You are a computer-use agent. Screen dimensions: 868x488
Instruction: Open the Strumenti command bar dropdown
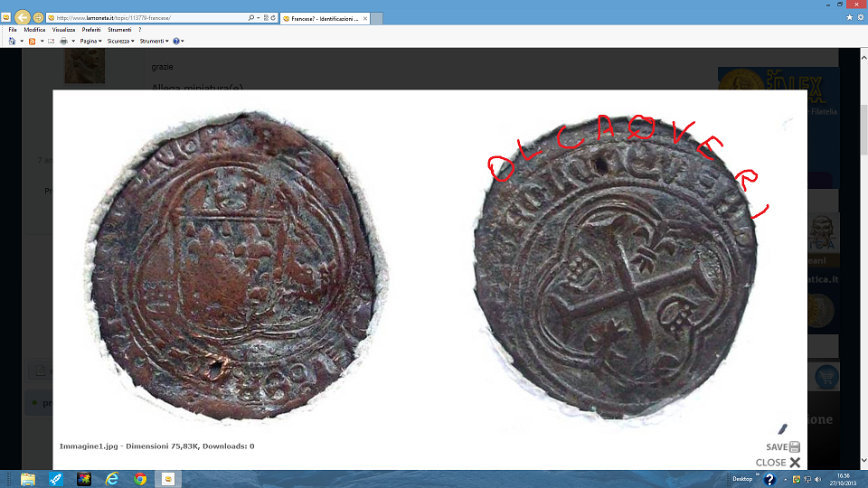coord(154,41)
